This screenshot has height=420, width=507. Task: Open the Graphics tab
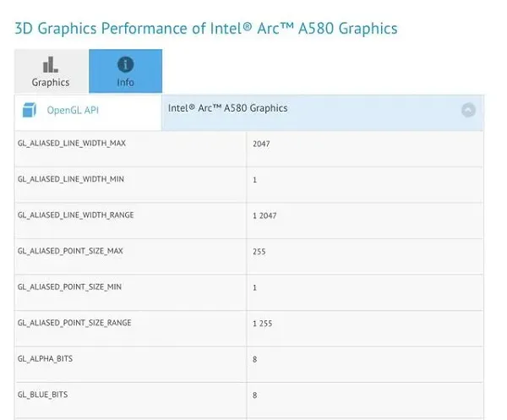coord(51,71)
